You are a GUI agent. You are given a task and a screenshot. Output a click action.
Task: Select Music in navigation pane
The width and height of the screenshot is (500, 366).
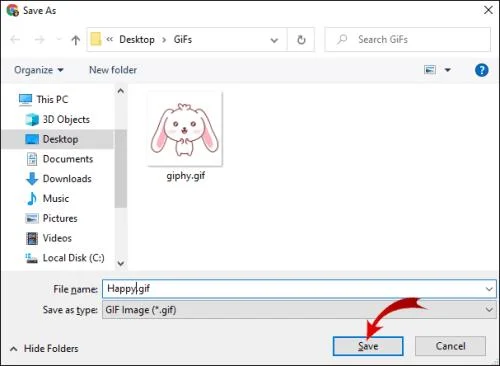click(x=56, y=198)
